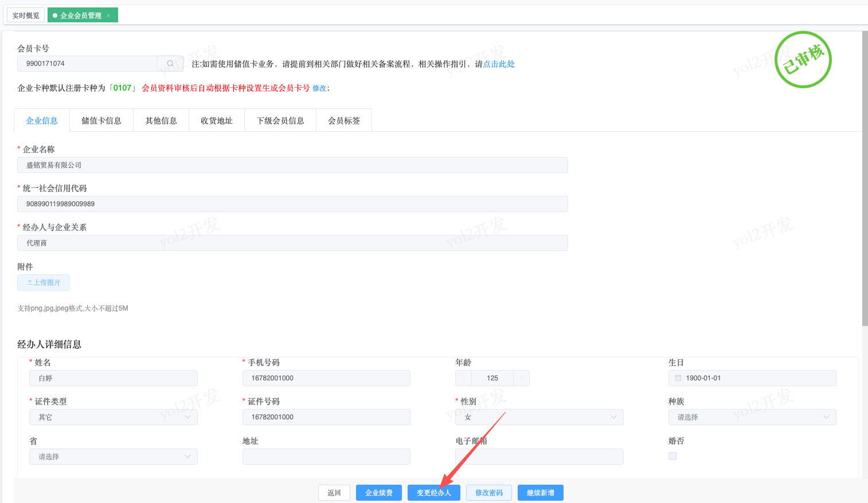Switch to the 储值卡信息 tab
This screenshot has height=503, width=868.
pos(101,120)
